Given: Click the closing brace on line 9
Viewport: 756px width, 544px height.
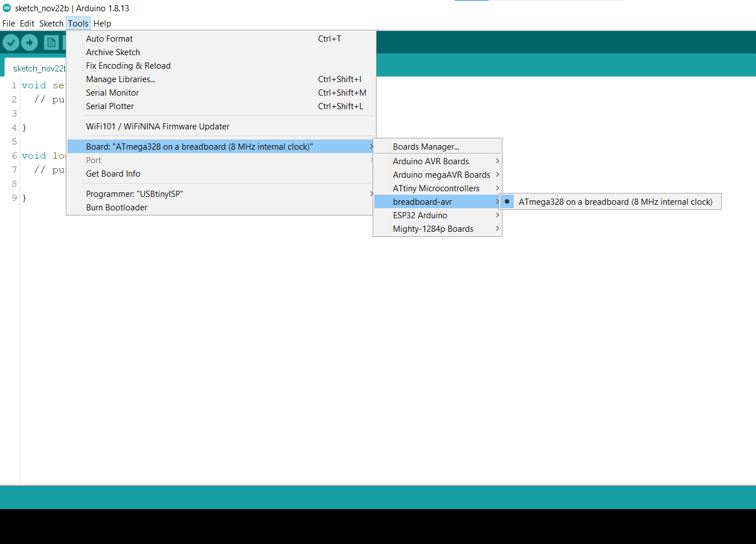Looking at the screenshot, I should 24,198.
